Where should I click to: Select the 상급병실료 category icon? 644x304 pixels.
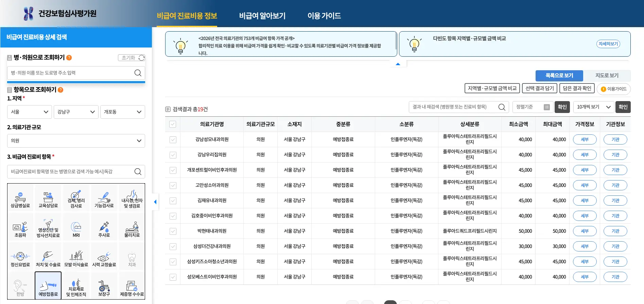[x=20, y=197]
